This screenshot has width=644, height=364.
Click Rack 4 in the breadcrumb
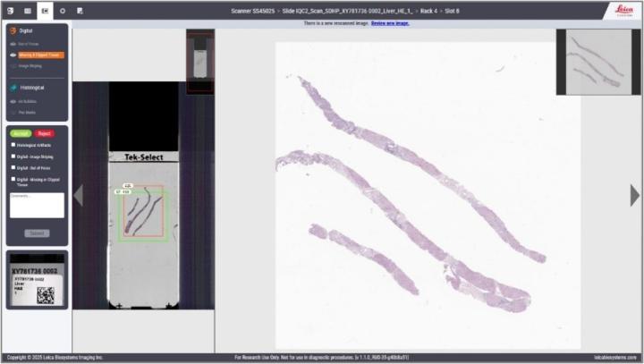tap(428, 11)
